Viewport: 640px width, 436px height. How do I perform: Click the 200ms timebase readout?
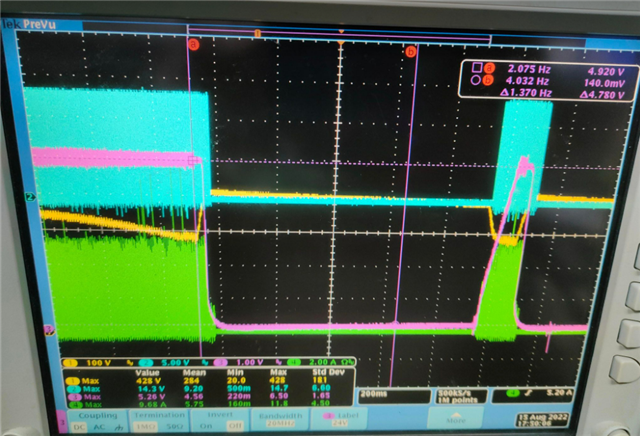393,396
